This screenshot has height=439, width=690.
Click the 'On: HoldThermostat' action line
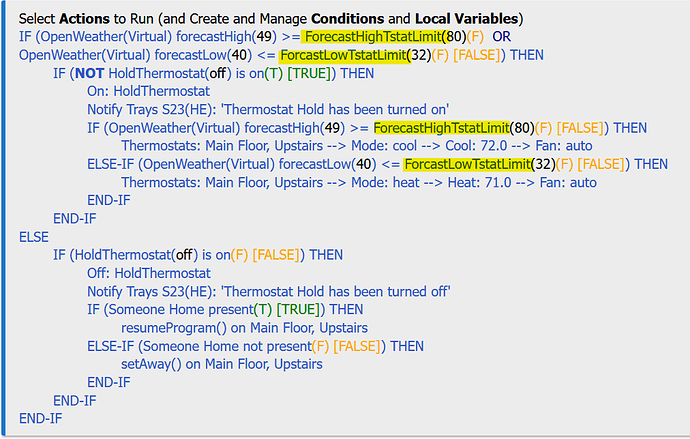[148, 91]
